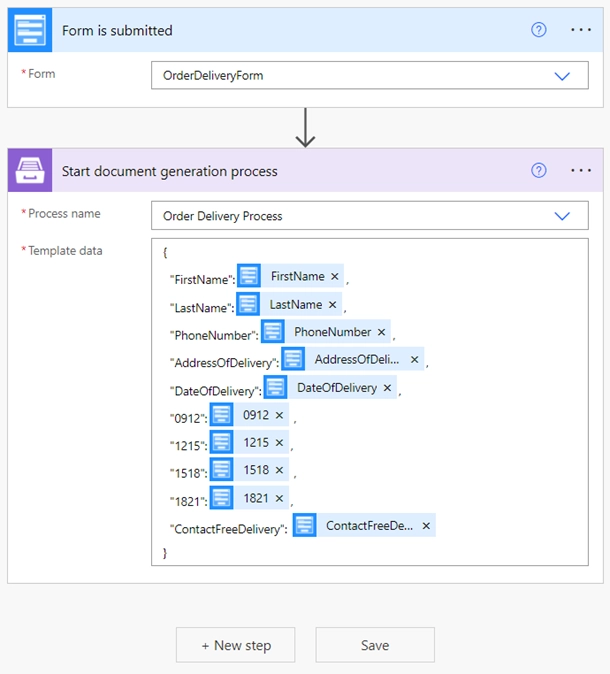Remove the LastName dynamic token
This screenshot has width=610, height=674.
coord(332,304)
